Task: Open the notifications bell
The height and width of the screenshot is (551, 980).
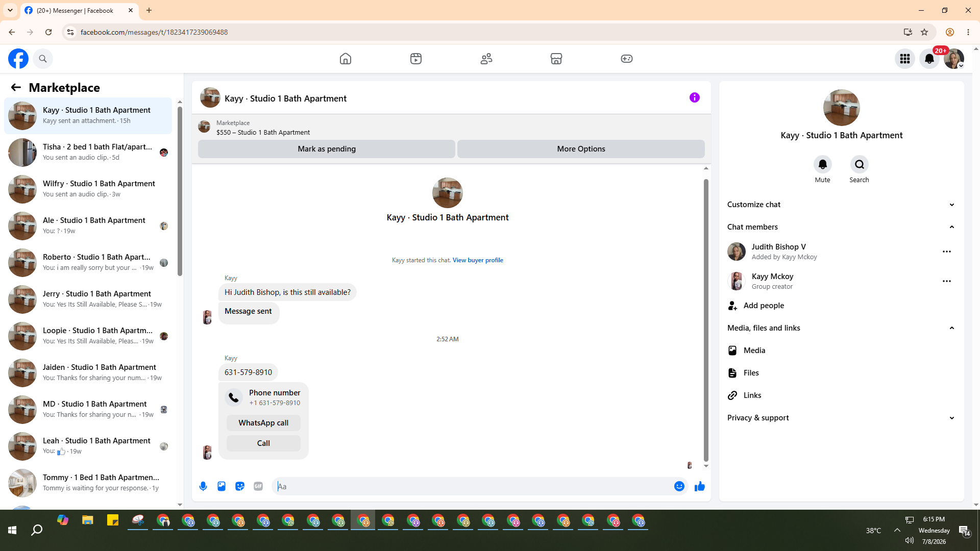Action: coord(929,59)
